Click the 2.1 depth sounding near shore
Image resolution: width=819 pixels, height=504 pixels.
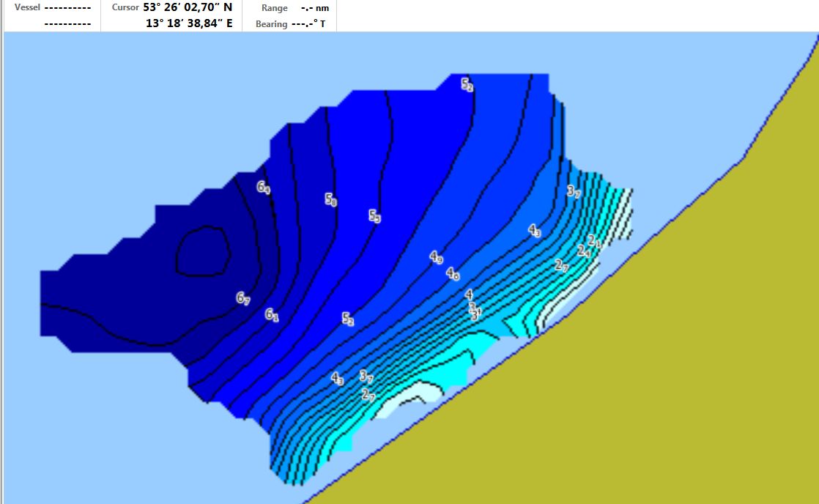tap(594, 241)
